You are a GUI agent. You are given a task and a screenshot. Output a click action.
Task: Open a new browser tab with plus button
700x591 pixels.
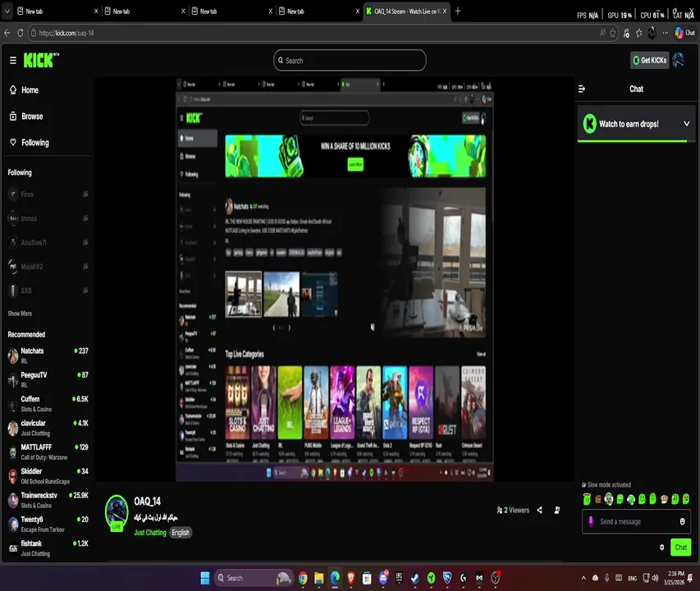(458, 11)
